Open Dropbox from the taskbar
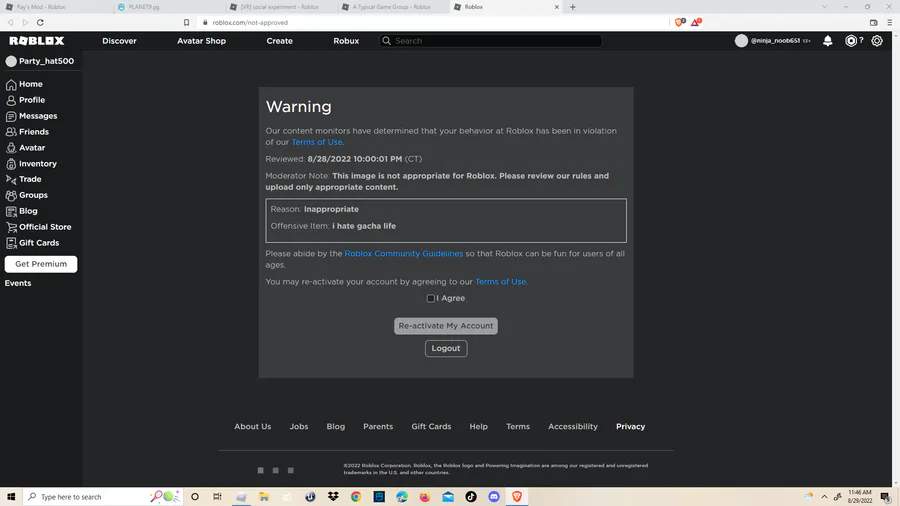 point(333,497)
